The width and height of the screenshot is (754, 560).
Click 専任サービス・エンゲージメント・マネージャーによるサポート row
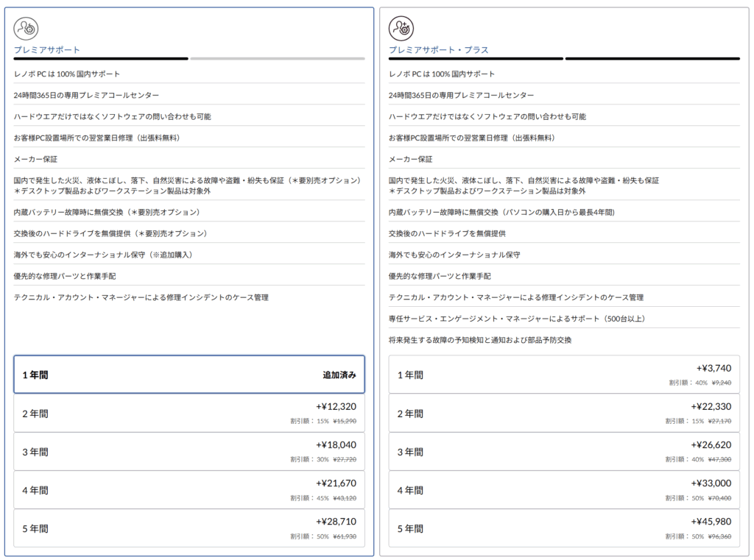tap(517, 319)
